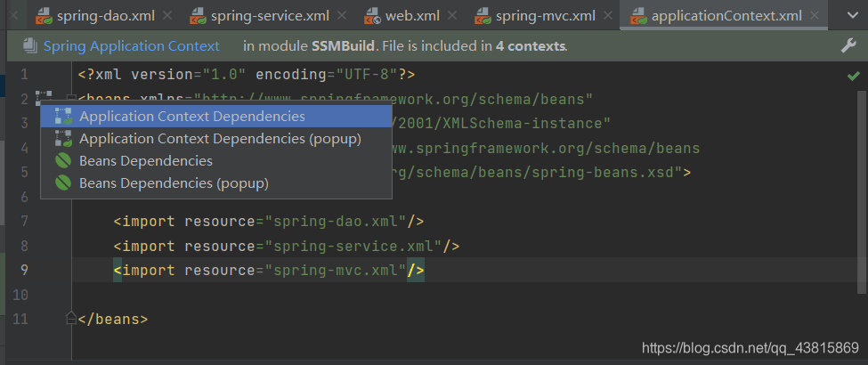The width and height of the screenshot is (868, 365).
Task: Click the Spring Application Context link
Action: pos(132,46)
